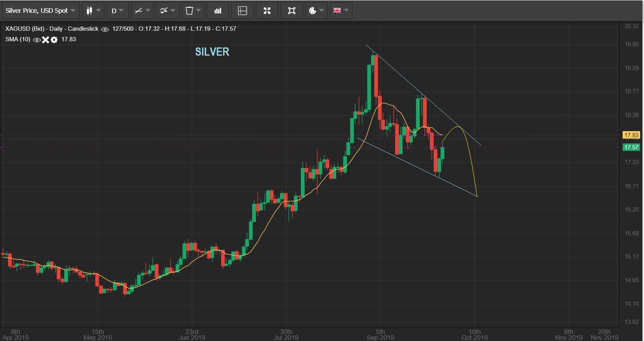Viewport: 644px width, 341px height.
Task: Open the Silver Price, USD Spot instrument dropdown
Action: [x=40, y=10]
